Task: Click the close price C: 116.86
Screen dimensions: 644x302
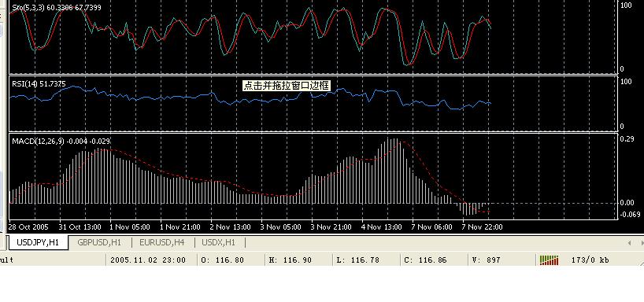Action: coord(425,260)
